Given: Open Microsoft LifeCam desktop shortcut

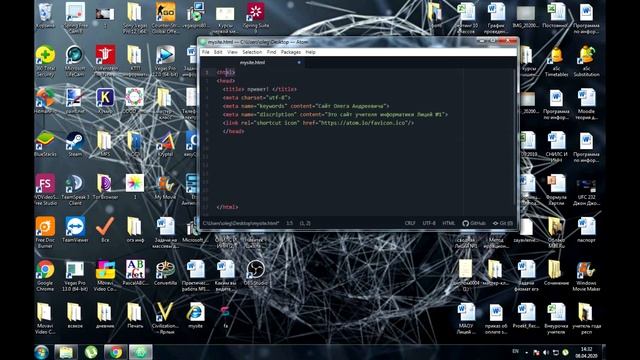Looking at the screenshot, I should [75, 61].
